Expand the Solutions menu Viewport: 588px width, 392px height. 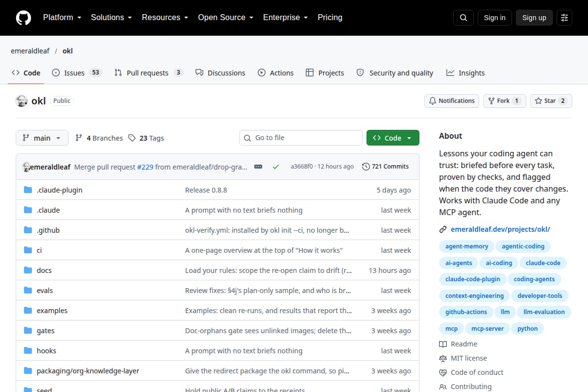[111, 18]
